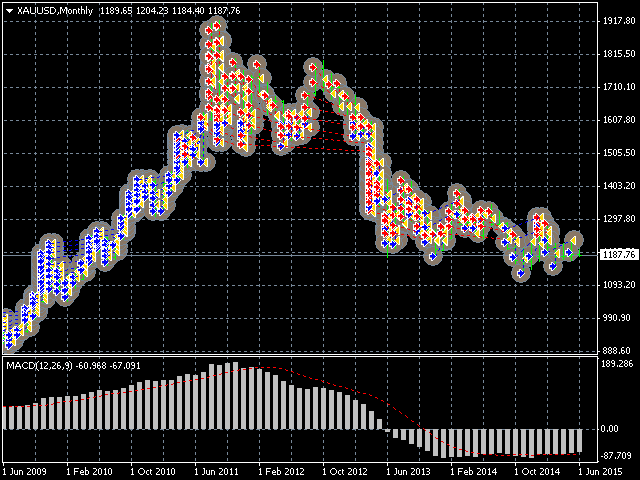
Task: Click the 1 Jun 2013 date label
Action: (409, 472)
